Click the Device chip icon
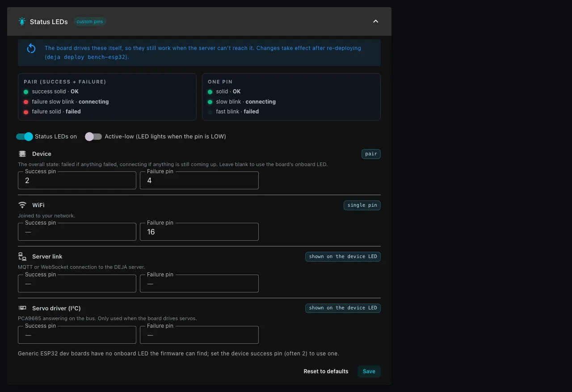Viewport: 572px width, 392px height. (22, 154)
